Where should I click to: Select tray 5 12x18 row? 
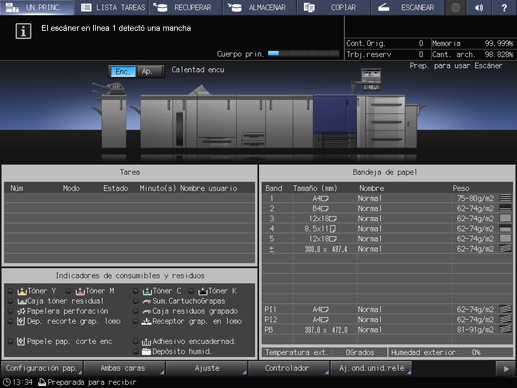click(x=387, y=239)
